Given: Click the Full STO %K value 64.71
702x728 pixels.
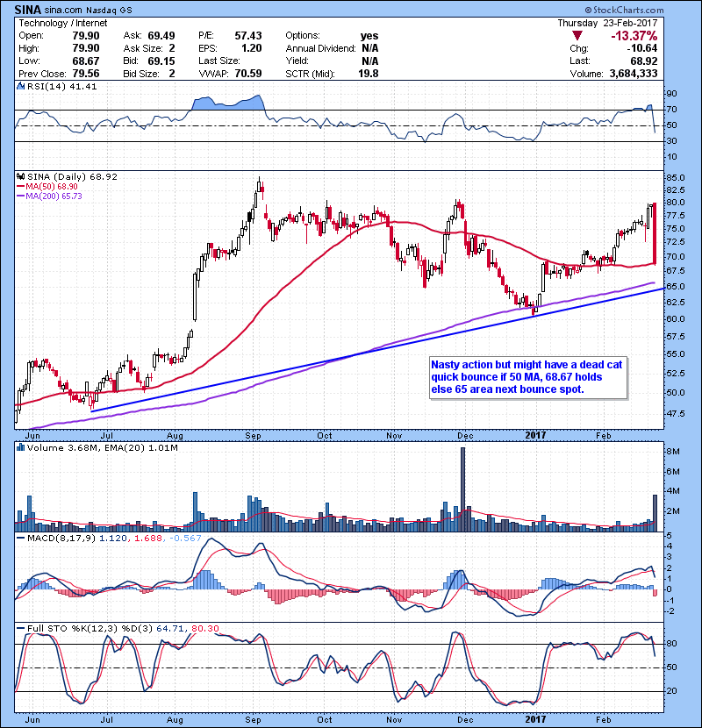Looking at the screenshot, I should click(171, 629).
